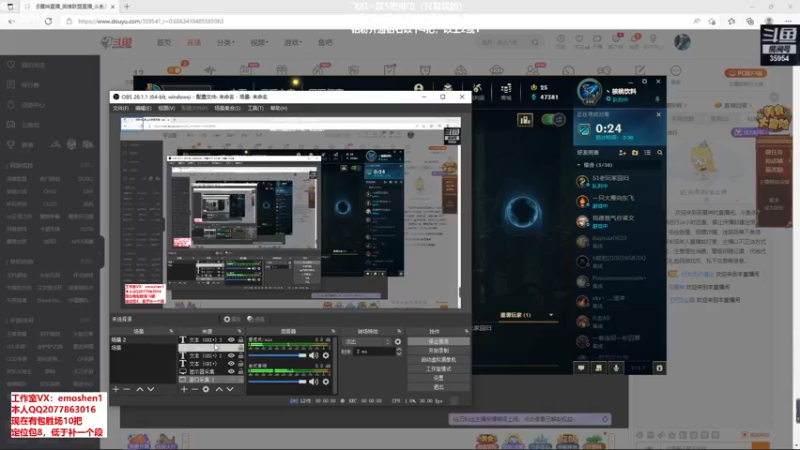This screenshot has width=800, height=450.
Task: Cancel matchmaking queue with X beside 0:24
Action: click(658, 115)
